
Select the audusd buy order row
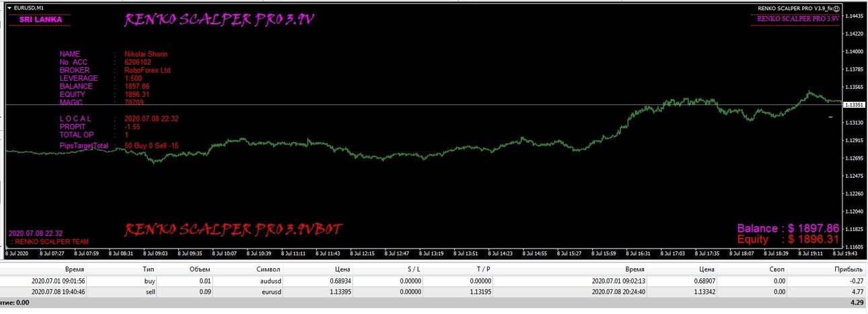[x=434, y=281]
